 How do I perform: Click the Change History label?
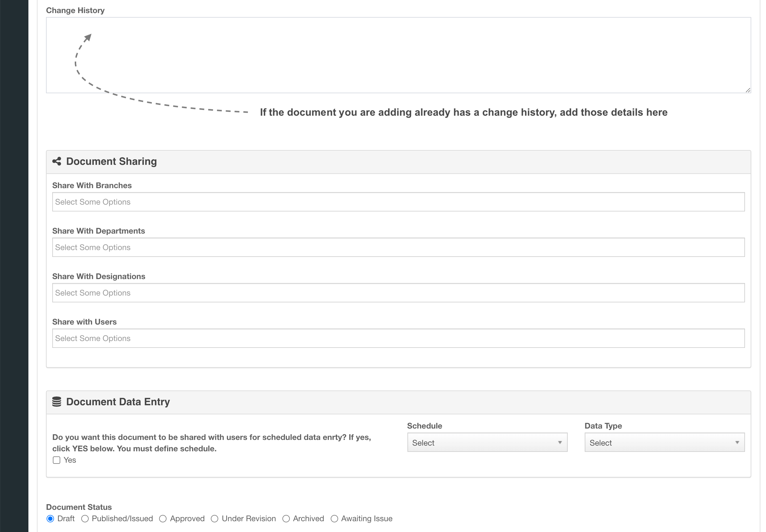point(75,10)
